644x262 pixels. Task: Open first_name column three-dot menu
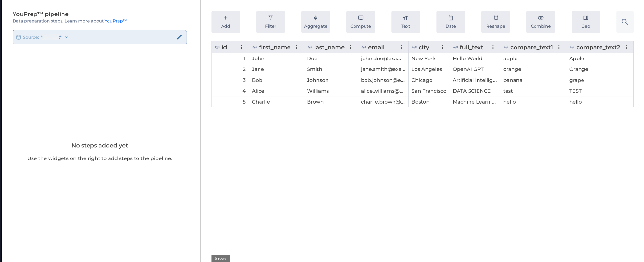pos(297,47)
